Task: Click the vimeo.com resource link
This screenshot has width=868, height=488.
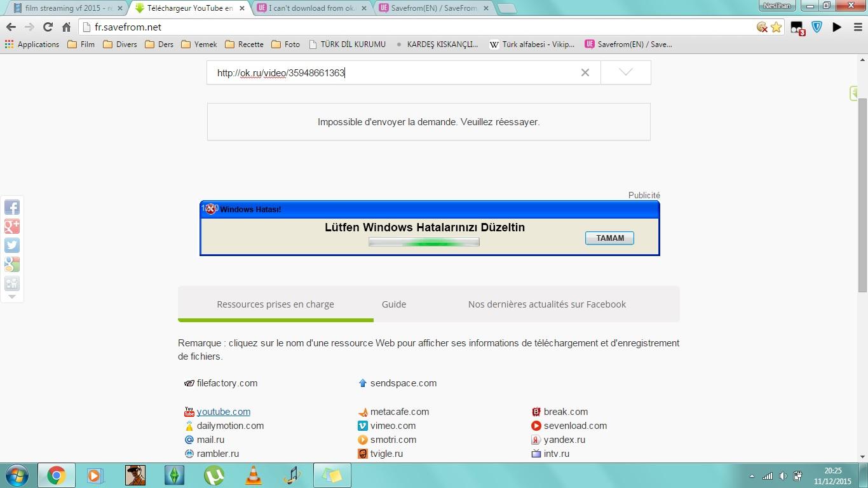Action: tap(393, 426)
